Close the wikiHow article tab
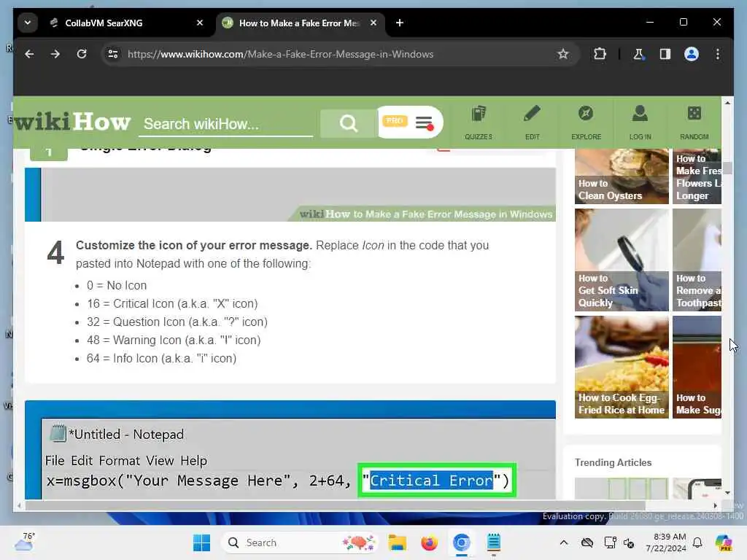 click(x=373, y=23)
